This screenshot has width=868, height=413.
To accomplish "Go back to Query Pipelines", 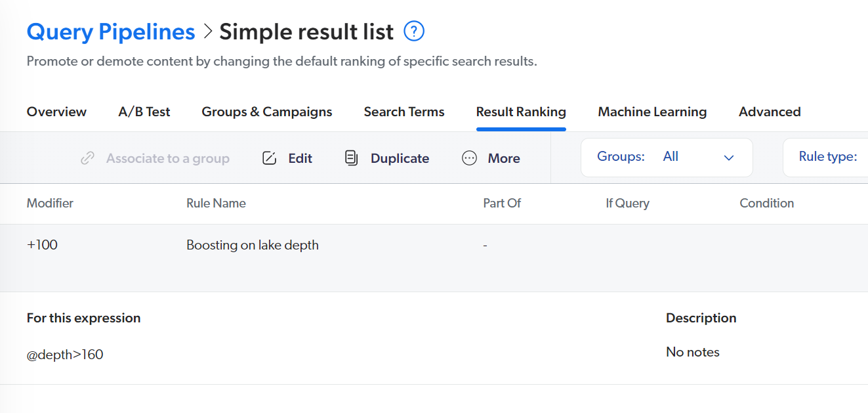I will point(111,32).
